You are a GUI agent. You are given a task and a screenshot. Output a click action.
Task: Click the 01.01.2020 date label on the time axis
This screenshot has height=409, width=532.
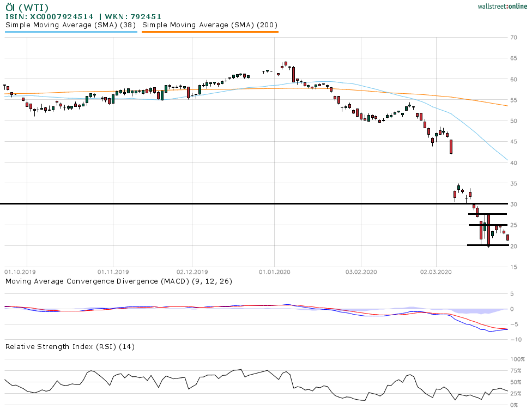(274, 271)
